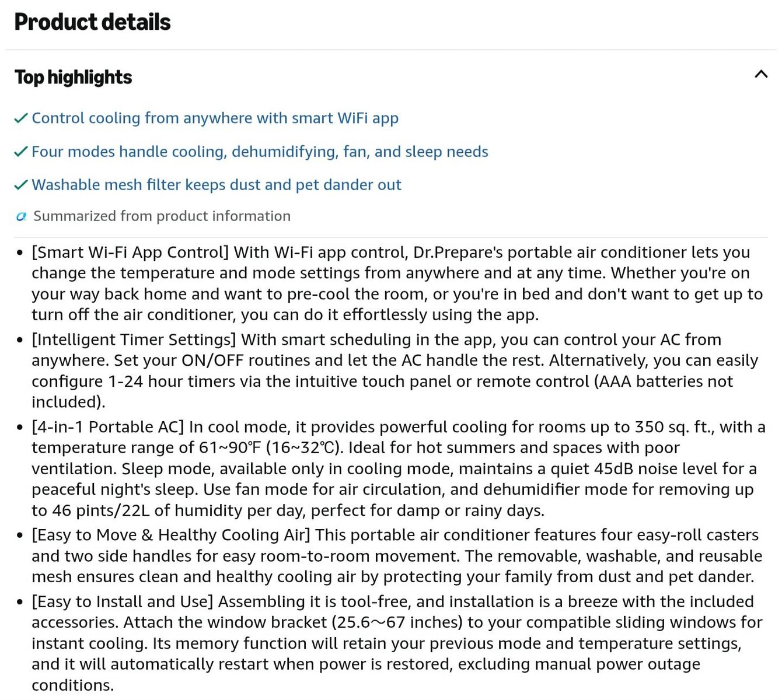Collapse the Top highlights section chevron
The image size is (782, 700).
(x=761, y=74)
